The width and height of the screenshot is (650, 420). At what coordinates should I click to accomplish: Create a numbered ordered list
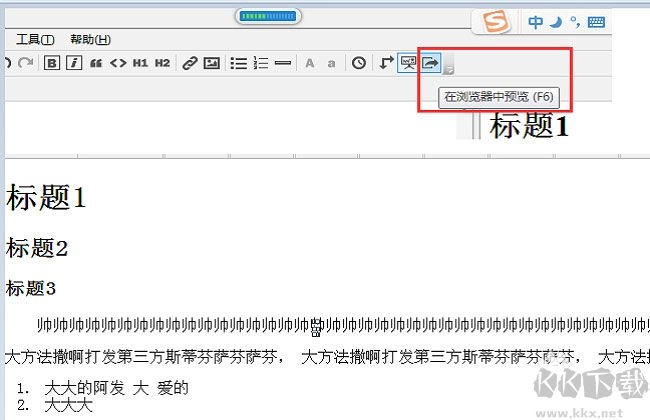pyautogui.click(x=261, y=63)
